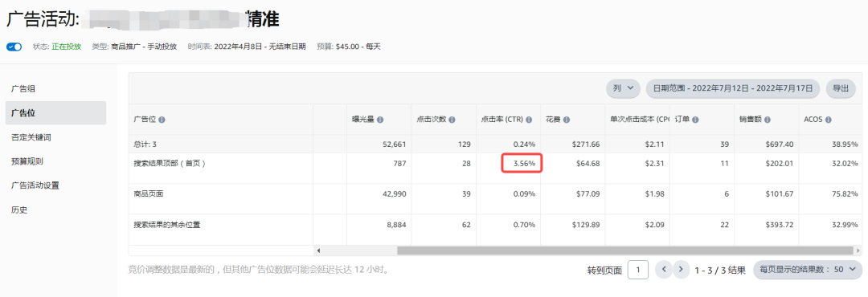Viewport: 868px width, 297px height.
Task: Click info icon next to 曝光量
Action: 381,120
